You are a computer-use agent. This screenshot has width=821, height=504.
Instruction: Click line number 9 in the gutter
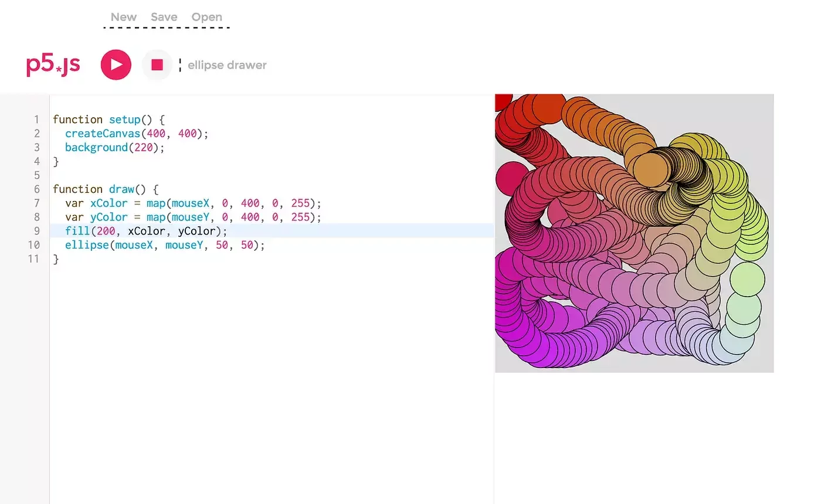click(37, 231)
